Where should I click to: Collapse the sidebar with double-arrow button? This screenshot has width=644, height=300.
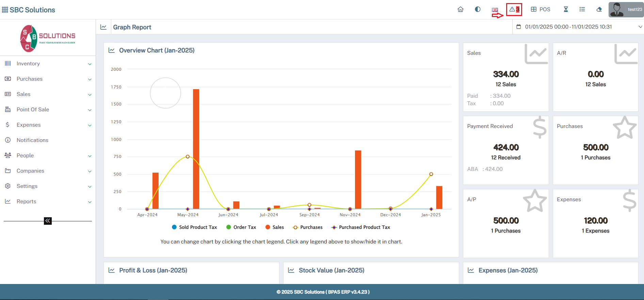coord(48,221)
